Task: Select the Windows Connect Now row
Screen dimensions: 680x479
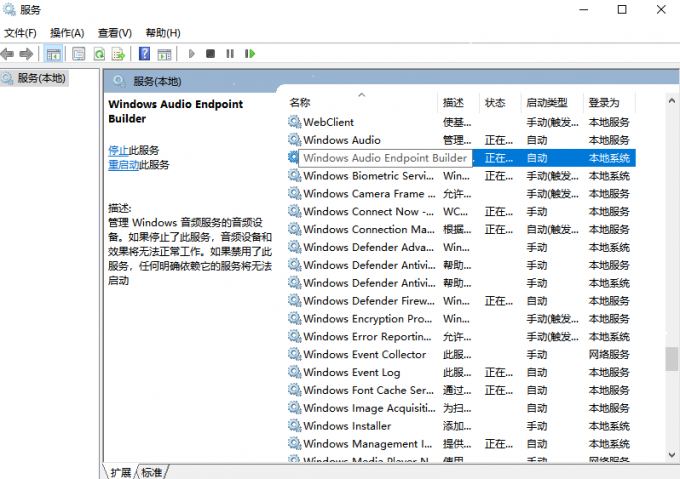Action: [x=461, y=212]
